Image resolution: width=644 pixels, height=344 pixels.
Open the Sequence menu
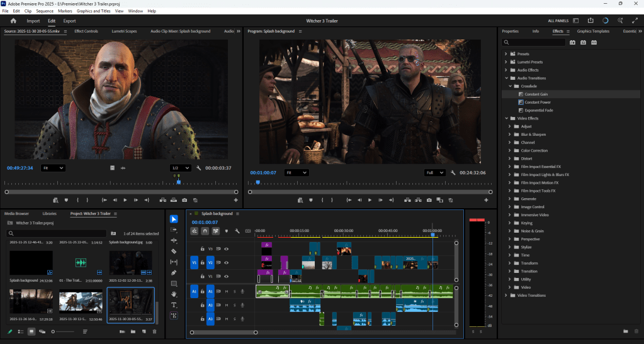45,11
